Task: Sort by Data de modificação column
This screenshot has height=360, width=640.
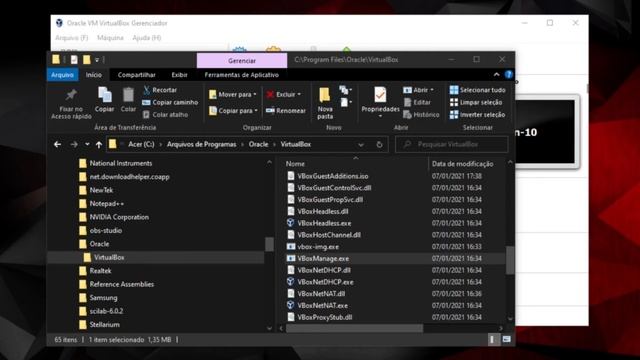Action: point(462,164)
